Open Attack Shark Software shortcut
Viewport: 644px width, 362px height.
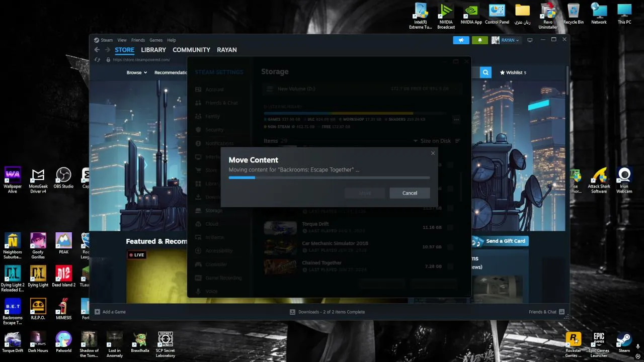tap(599, 180)
